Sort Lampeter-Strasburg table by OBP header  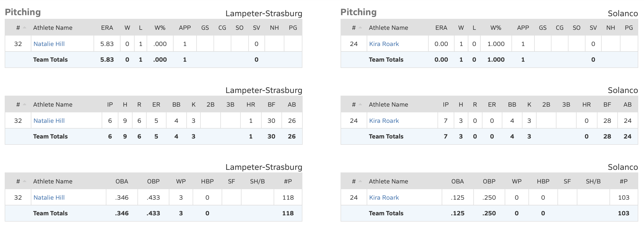click(x=153, y=181)
